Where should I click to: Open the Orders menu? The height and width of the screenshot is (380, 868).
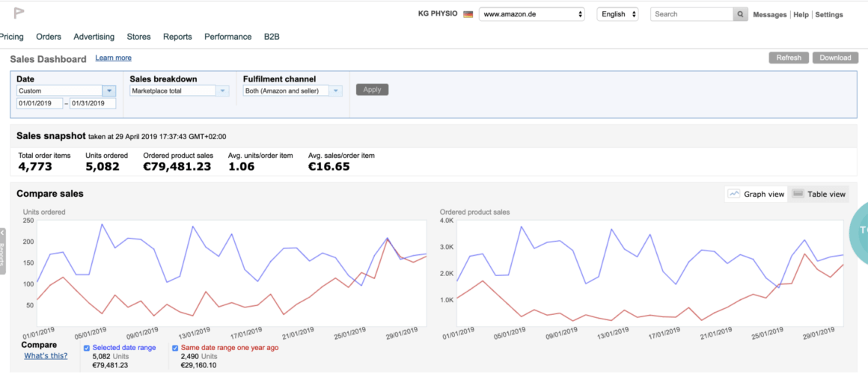point(49,37)
